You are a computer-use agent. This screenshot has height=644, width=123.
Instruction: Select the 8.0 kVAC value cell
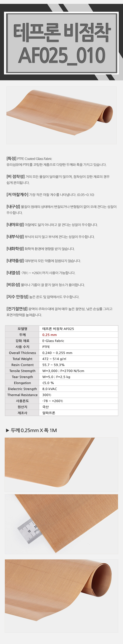pos(49,389)
